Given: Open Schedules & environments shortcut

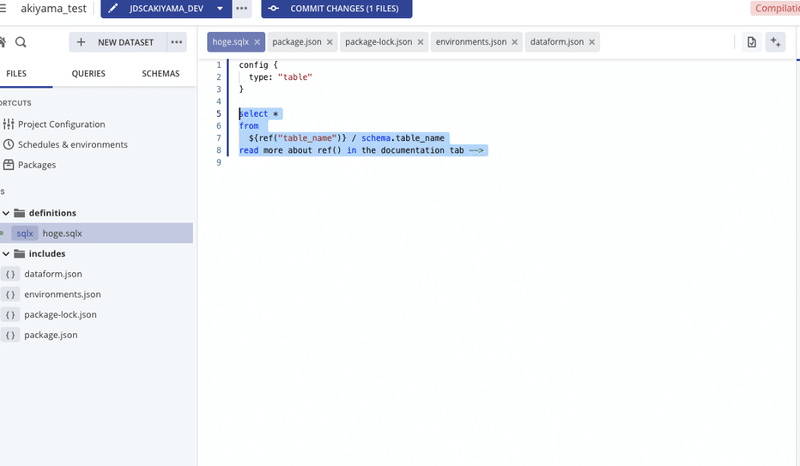Looking at the screenshot, I should 73,144.
